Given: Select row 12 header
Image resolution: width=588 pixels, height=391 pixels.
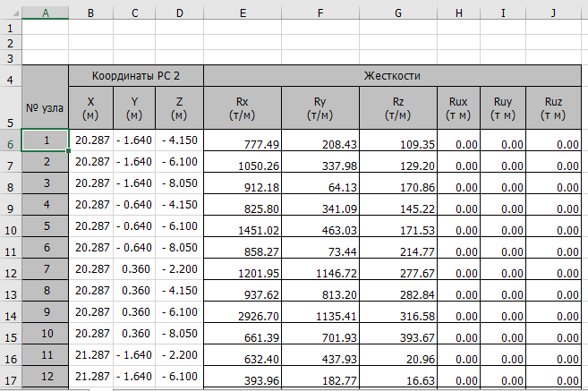Looking at the screenshot, I should pos(11,269).
